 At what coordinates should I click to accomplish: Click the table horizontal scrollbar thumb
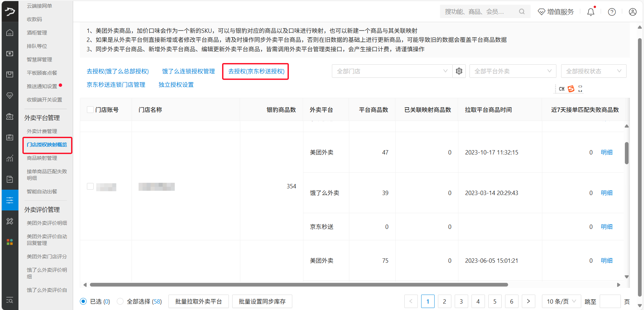click(x=299, y=285)
